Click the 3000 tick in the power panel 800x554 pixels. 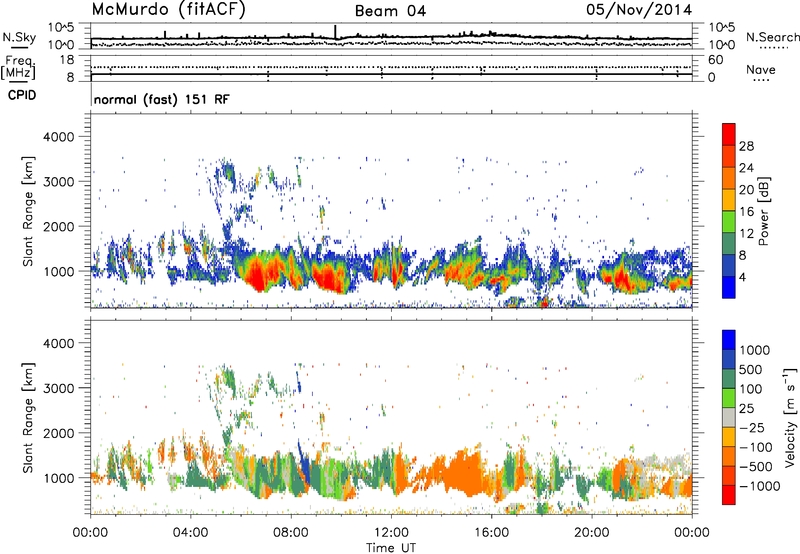point(58,182)
